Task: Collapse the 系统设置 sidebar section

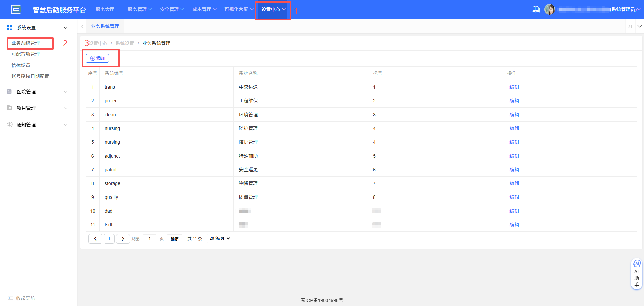Action: coord(66,27)
